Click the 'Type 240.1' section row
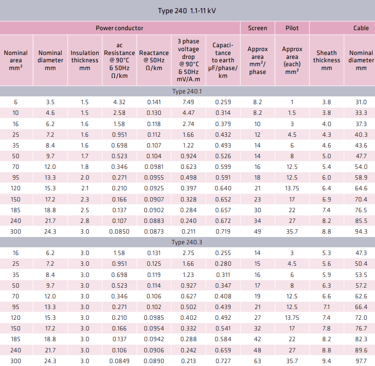Viewport: 375px width, 366px height. [187, 91]
